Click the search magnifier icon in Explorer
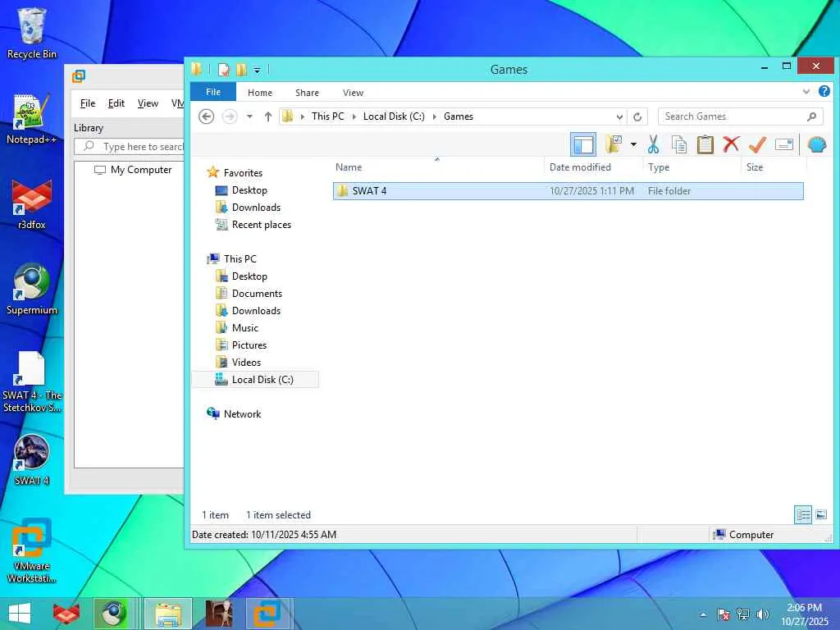The image size is (840, 630). 811,116
